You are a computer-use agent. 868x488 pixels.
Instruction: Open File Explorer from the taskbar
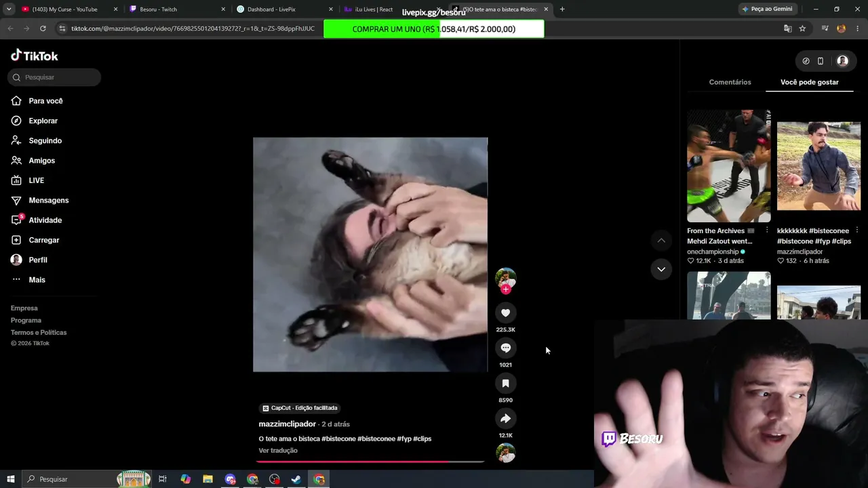[208, 479]
